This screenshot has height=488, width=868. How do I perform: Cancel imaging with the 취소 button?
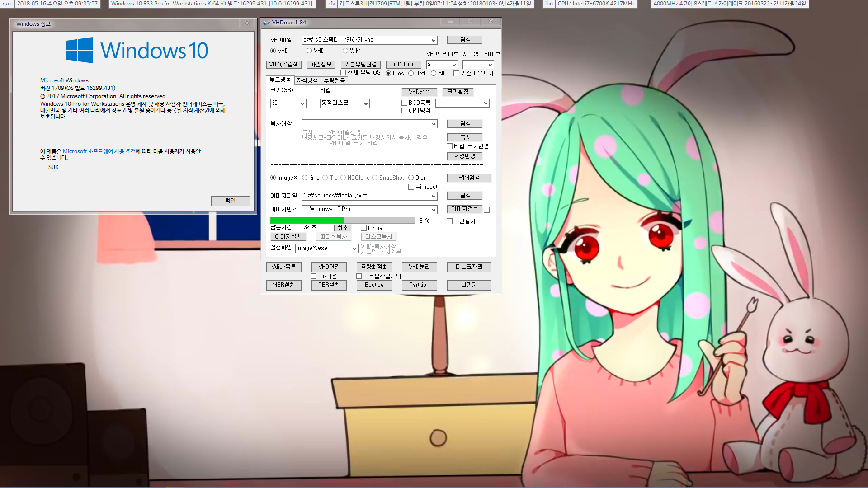pos(343,228)
